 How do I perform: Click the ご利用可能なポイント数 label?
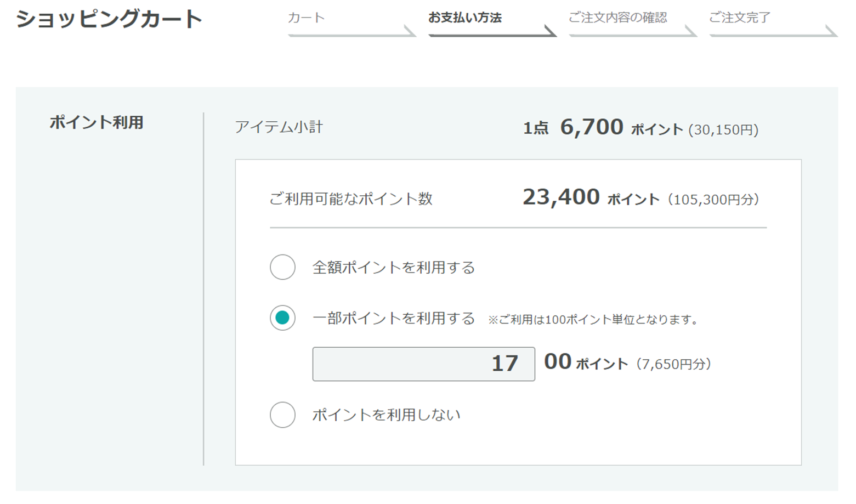351,199
